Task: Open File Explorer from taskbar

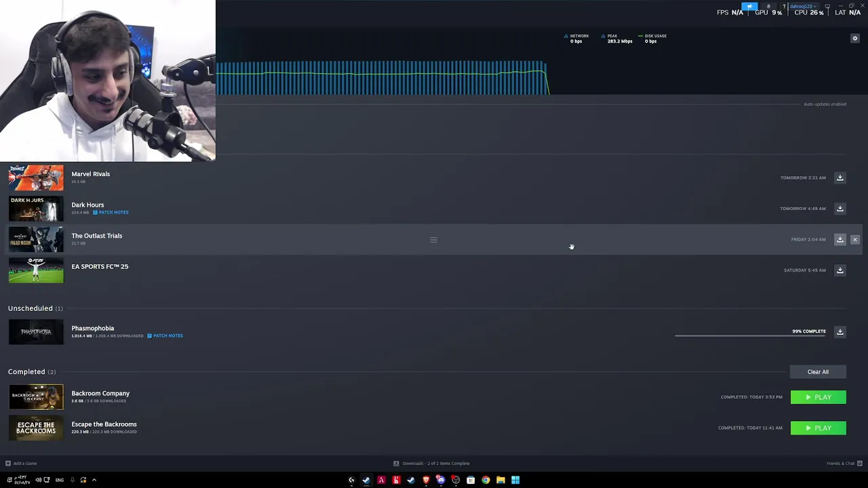Action: pos(500,480)
